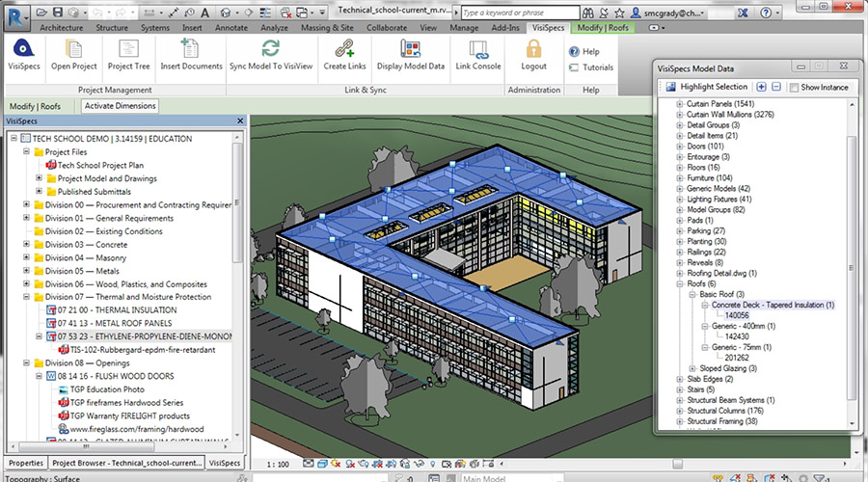Click the Autodesk Exchange Apps X icon
The image size is (868, 482).
click(x=743, y=13)
